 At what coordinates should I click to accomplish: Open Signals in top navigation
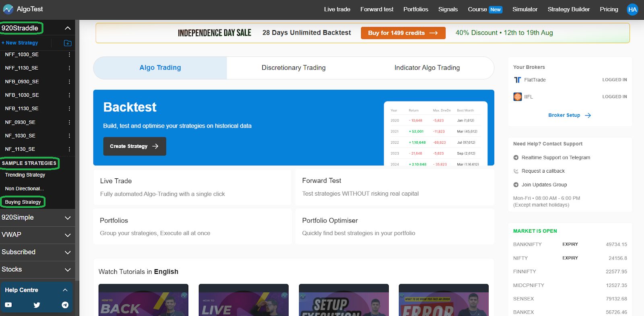448,9
